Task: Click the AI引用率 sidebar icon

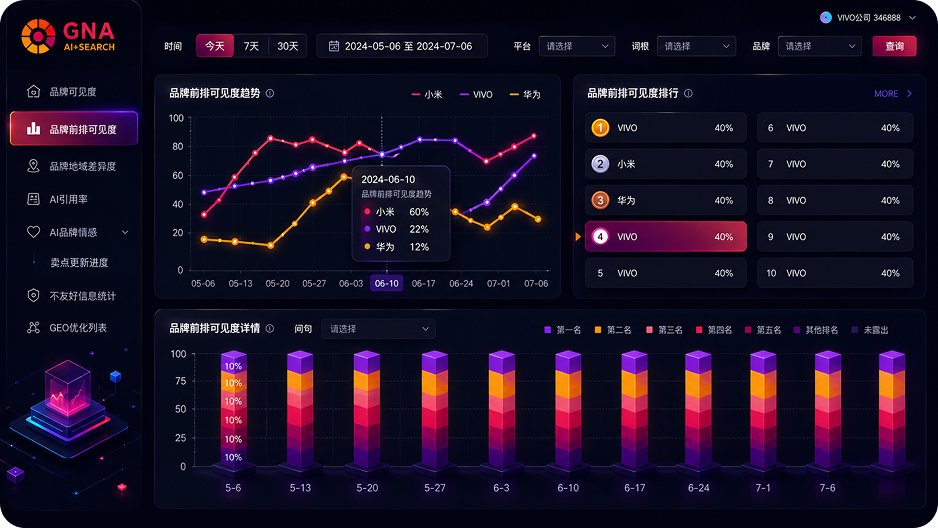Action: tap(34, 199)
